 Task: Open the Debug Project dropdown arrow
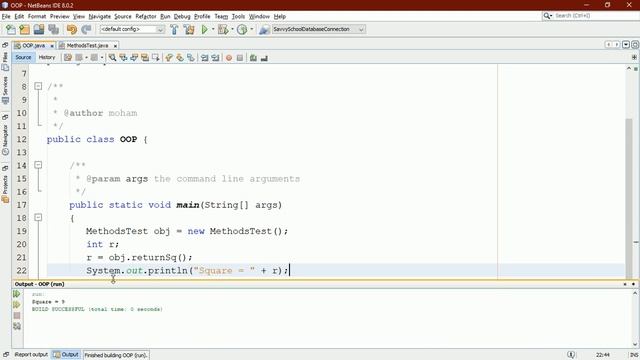click(x=232, y=29)
